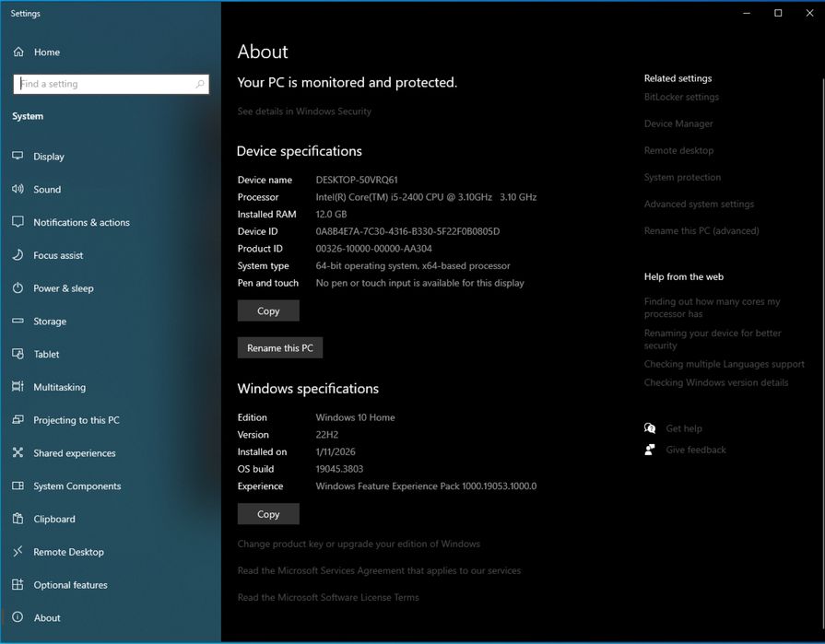The width and height of the screenshot is (825, 644).
Task: Click the processor Intel Core i5-2400 value
Action: tap(426, 197)
